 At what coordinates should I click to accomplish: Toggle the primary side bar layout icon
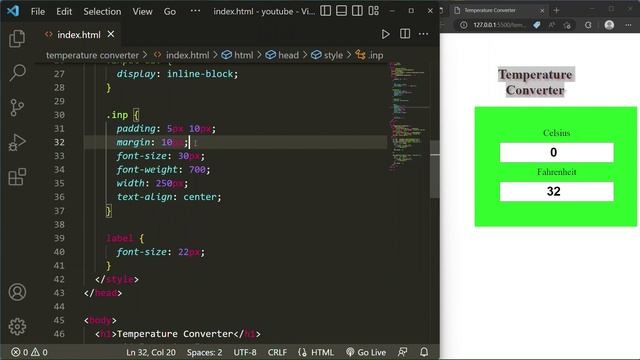point(326,11)
